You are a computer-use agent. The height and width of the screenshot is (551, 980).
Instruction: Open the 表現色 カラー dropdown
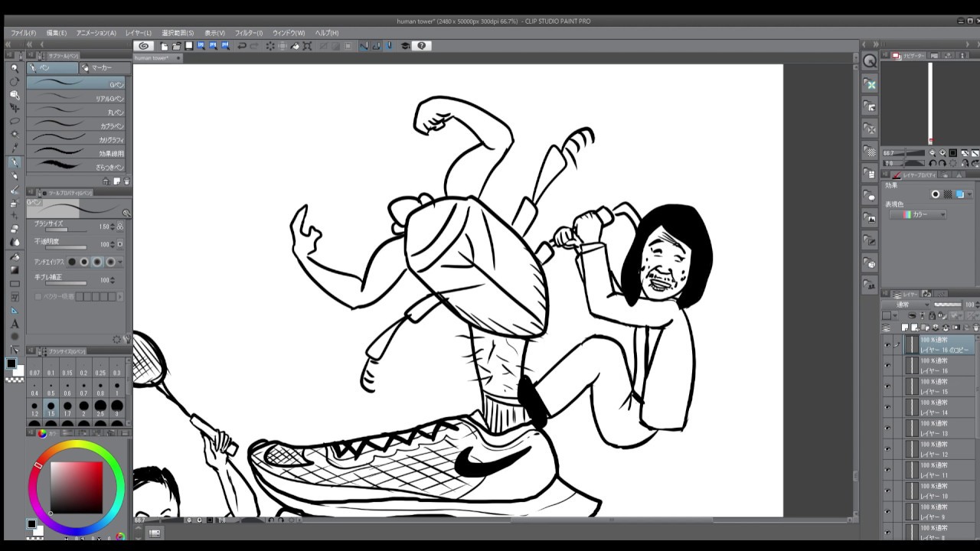pos(918,215)
